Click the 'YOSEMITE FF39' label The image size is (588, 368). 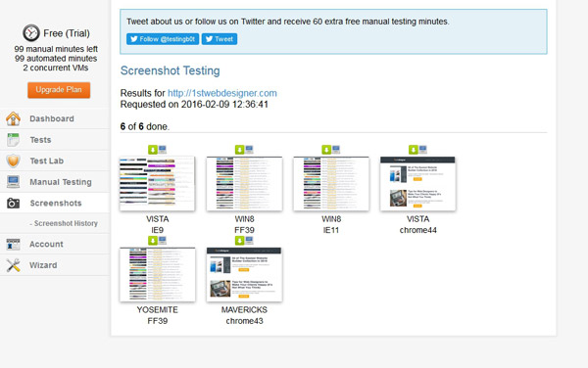click(x=158, y=315)
